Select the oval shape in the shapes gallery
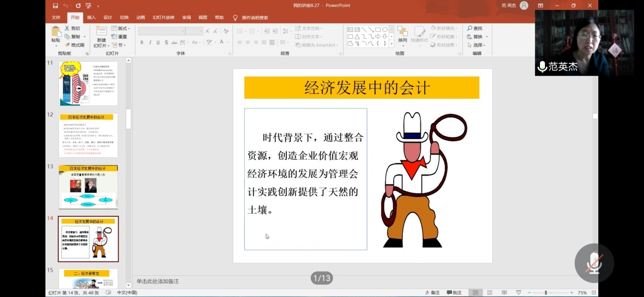The image size is (644, 297). click(x=386, y=29)
